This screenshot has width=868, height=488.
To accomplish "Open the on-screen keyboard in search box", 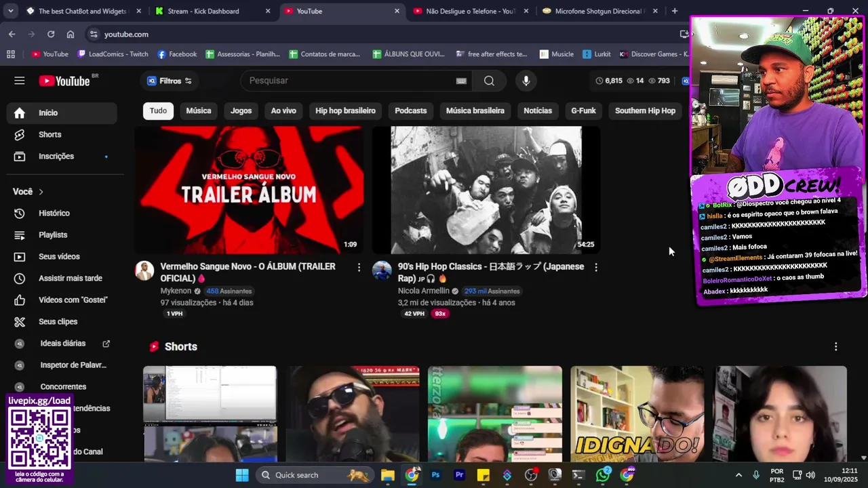I will [461, 81].
